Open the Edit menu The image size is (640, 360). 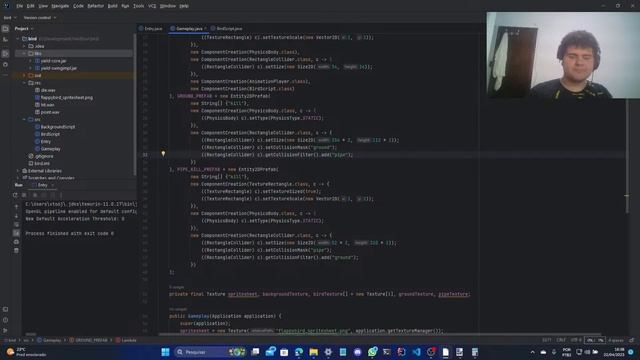click(31, 6)
